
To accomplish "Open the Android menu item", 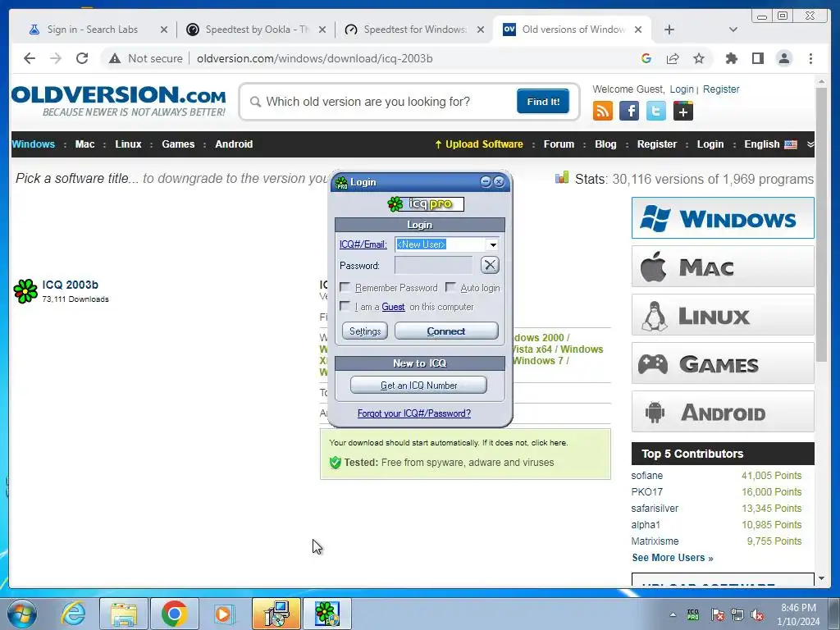I will [x=234, y=144].
